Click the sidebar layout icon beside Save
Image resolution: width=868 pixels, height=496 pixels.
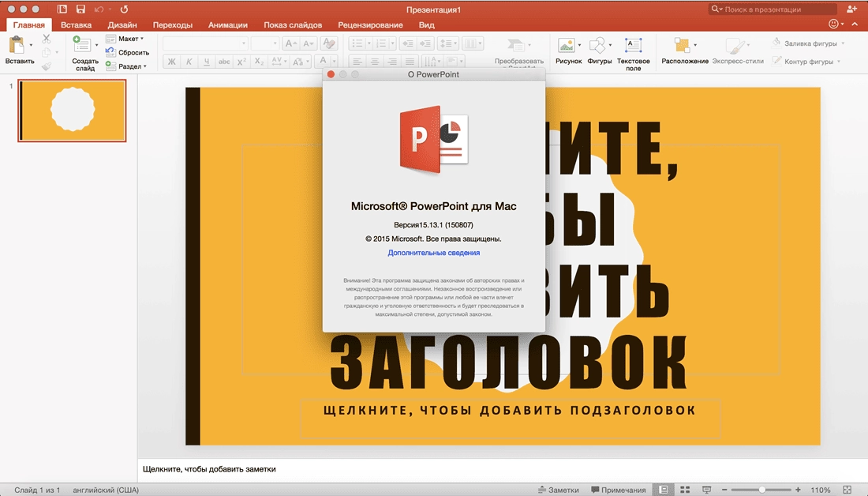pyautogui.click(x=62, y=9)
